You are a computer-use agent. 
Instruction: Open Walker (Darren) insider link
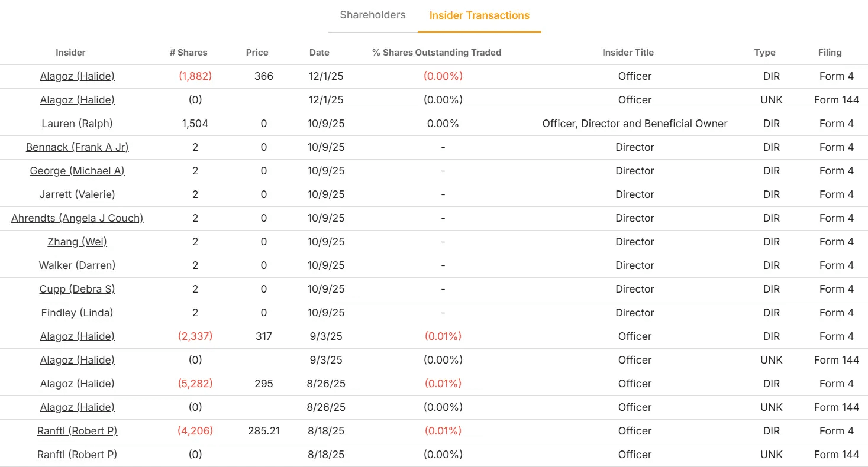(x=78, y=265)
